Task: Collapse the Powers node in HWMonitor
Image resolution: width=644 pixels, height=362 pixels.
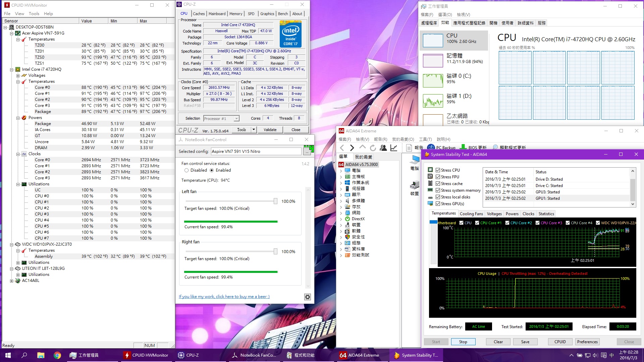Action: 18,118
